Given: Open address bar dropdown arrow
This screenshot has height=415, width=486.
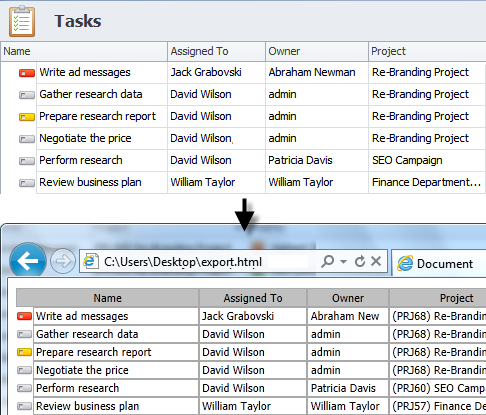Looking at the screenshot, I should tap(343, 262).
